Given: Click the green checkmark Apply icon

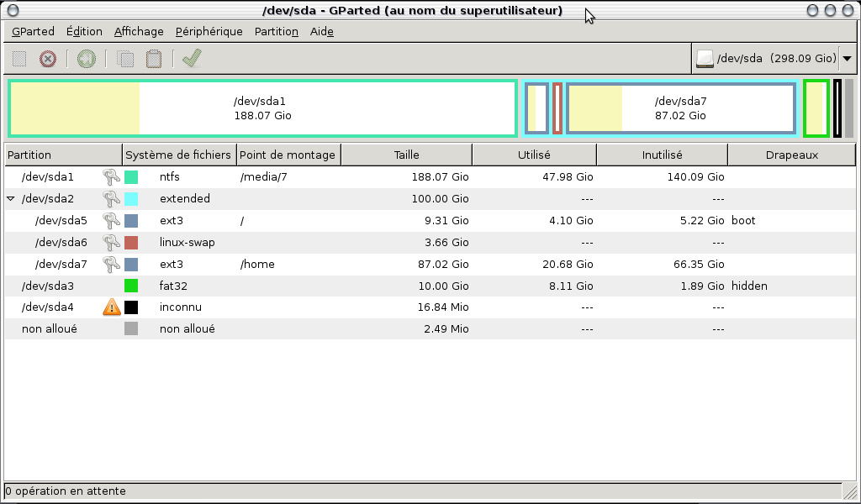Looking at the screenshot, I should [192, 58].
